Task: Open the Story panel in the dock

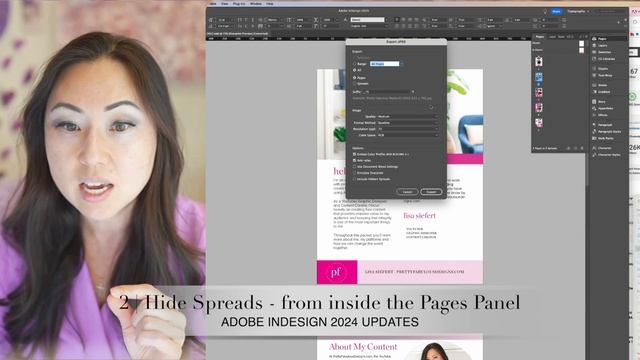Action: (x=601, y=102)
